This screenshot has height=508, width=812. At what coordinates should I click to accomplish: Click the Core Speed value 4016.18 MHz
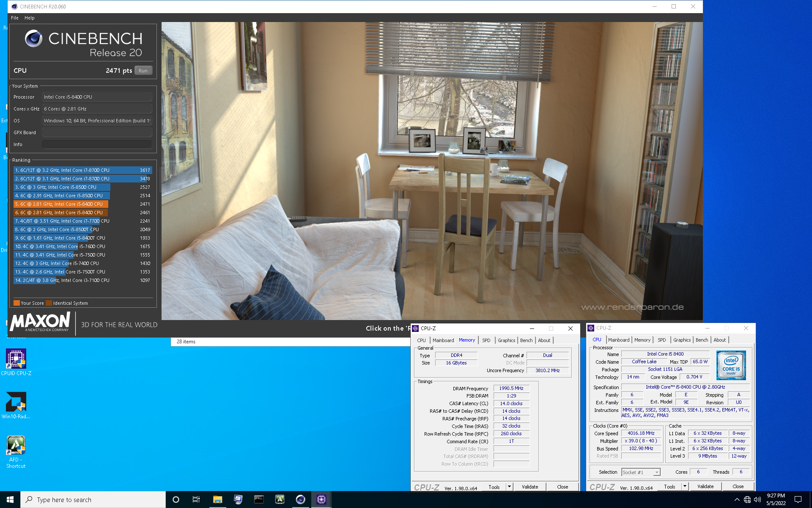coord(641,433)
